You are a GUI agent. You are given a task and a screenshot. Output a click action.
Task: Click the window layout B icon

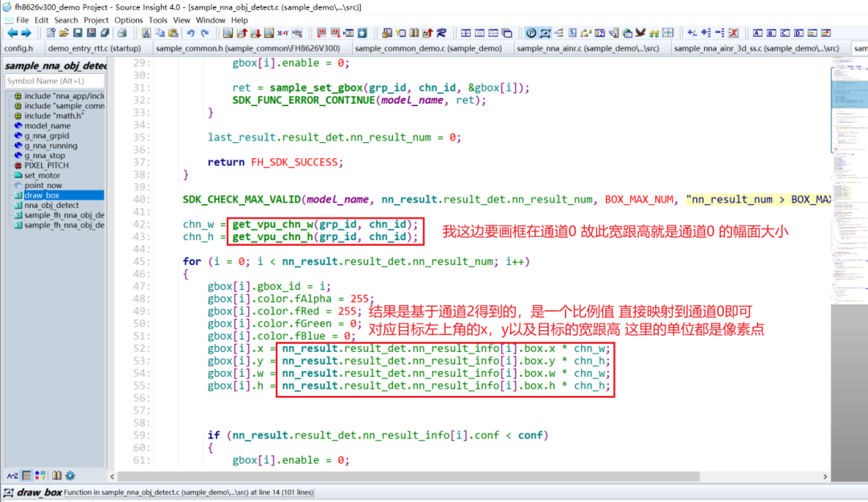[x=771, y=33]
